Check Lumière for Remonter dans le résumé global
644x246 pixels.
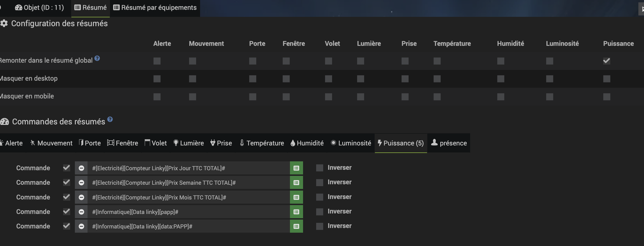(x=361, y=61)
